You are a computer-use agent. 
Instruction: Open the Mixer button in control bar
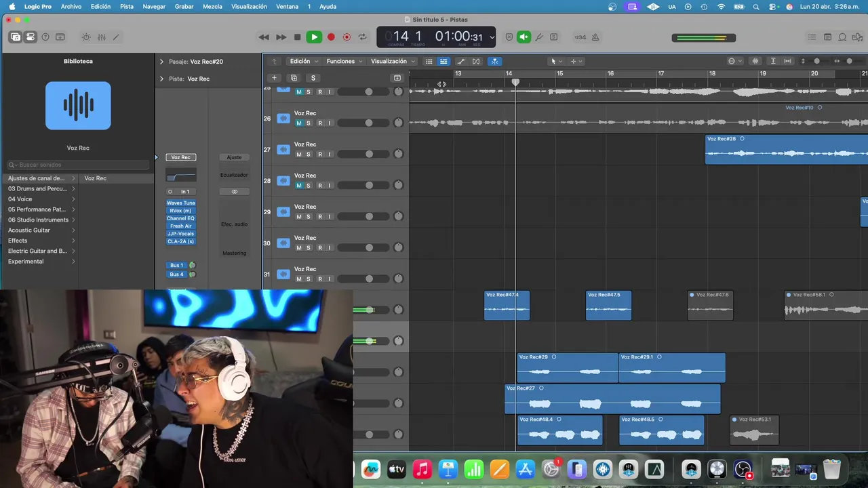point(101,37)
